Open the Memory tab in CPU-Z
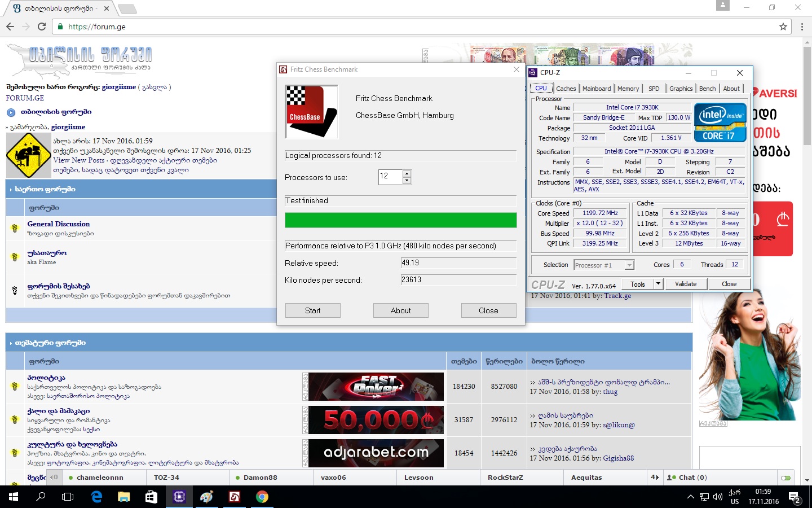Screen dimensions: 812x508 click(628, 89)
